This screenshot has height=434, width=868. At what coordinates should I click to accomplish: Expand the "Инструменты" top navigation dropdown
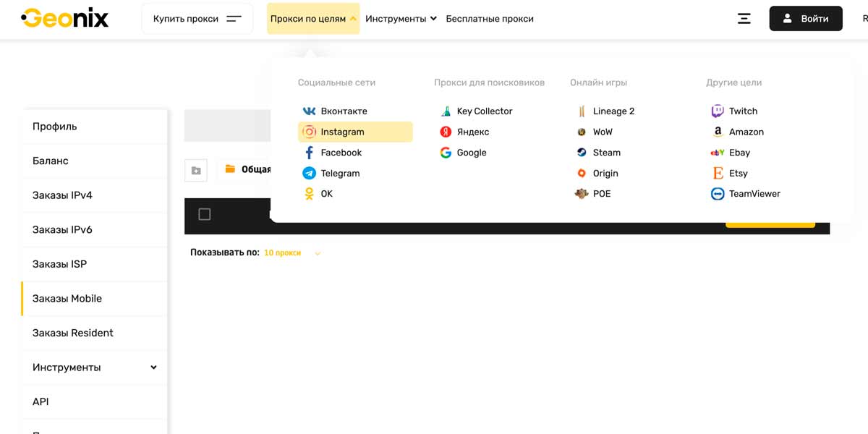(x=401, y=19)
